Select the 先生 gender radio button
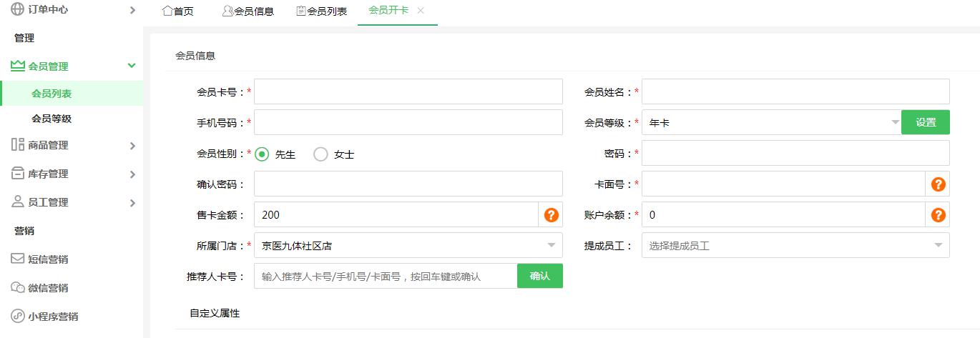 pos(263,154)
